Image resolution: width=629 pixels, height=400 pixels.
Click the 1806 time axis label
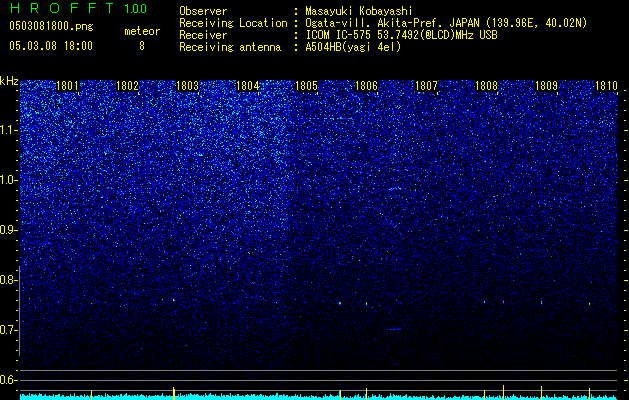click(x=367, y=86)
